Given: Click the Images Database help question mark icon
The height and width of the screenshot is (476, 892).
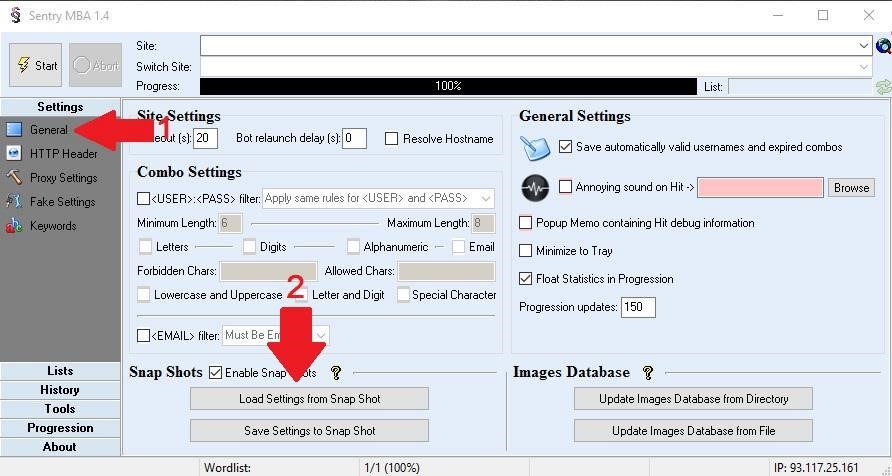Looking at the screenshot, I should (x=647, y=372).
